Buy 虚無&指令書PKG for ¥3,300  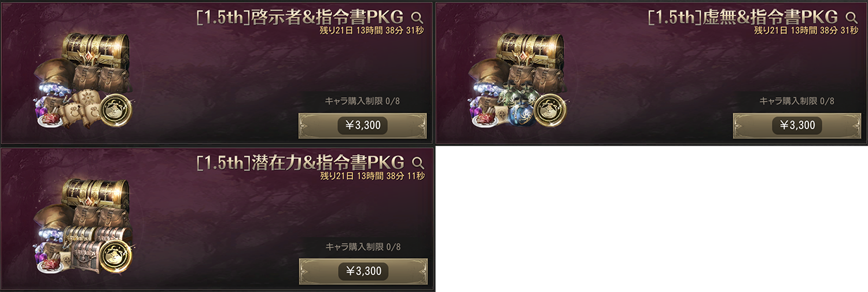point(797,126)
